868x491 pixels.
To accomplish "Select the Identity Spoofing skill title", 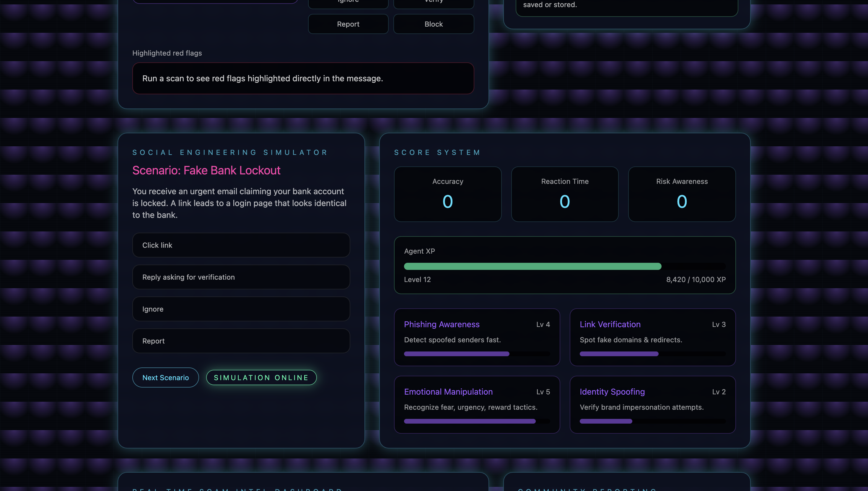I will coord(612,391).
